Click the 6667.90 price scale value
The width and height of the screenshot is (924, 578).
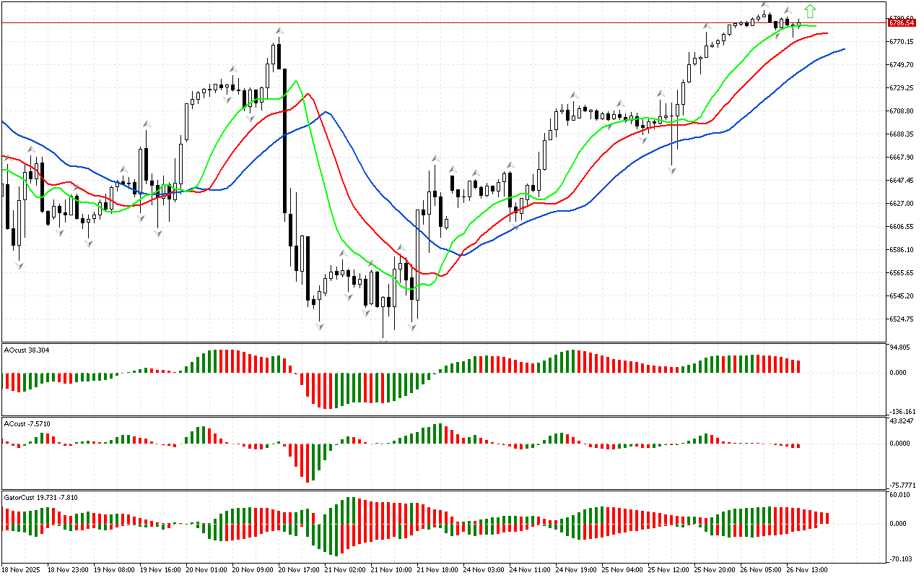click(902, 157)
